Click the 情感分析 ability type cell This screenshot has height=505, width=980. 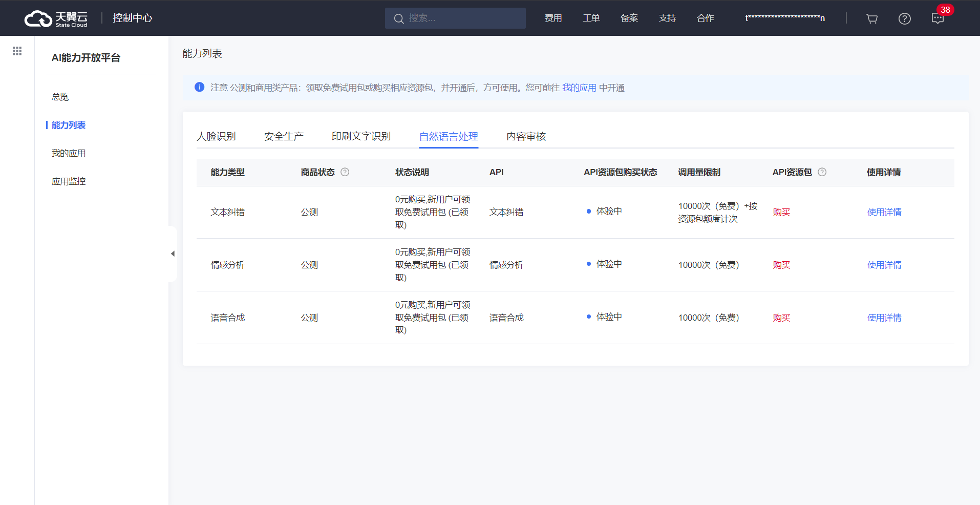tap(228, 265)
